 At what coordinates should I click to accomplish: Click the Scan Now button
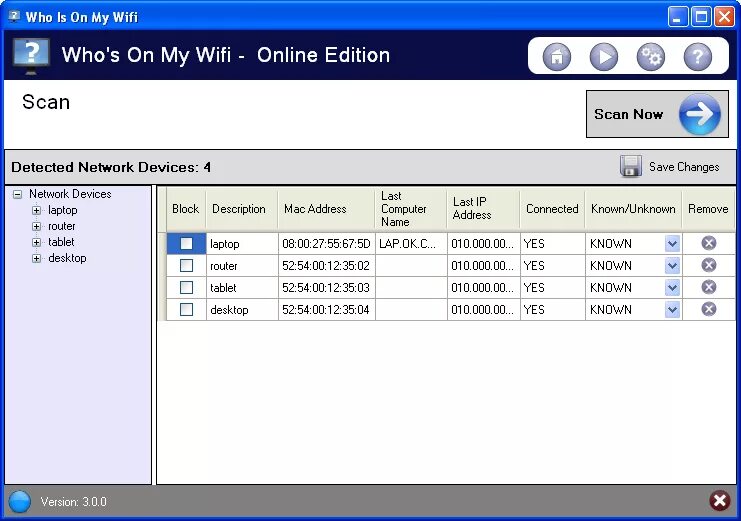tap(657, 114)
